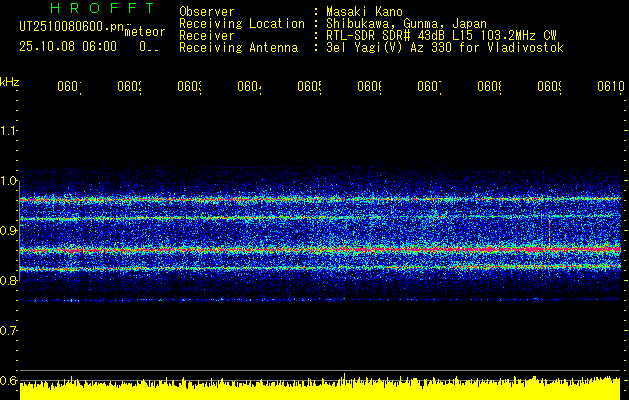Click the name Masaki Kano
629x400 pixels.
(364, 12)
